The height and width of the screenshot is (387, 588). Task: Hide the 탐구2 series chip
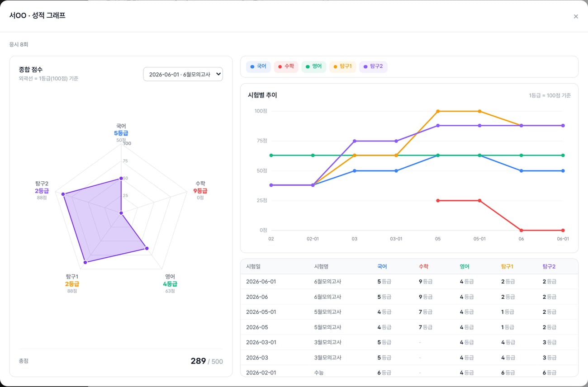[x=373, y=66]
